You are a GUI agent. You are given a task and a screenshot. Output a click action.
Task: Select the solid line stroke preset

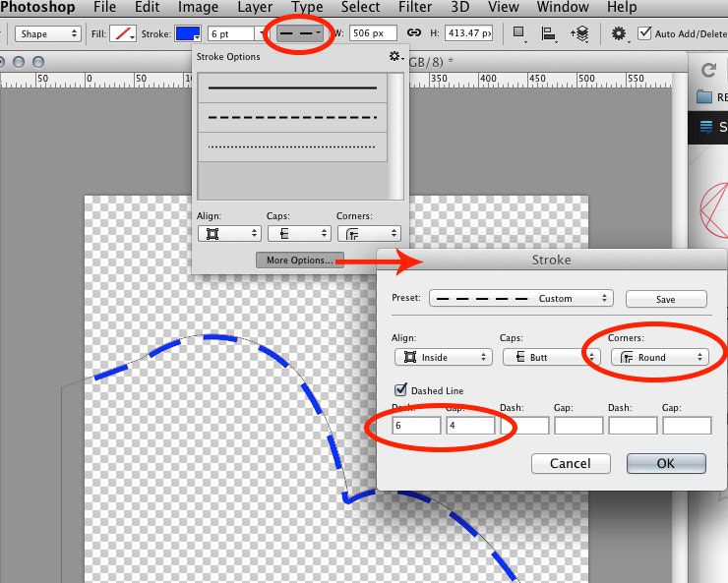[292, 87]
